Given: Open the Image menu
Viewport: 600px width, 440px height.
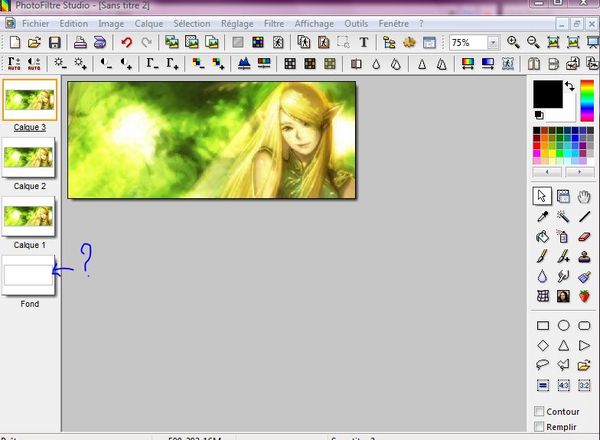Looking at the screenshot, I should (x=111, y=24).
